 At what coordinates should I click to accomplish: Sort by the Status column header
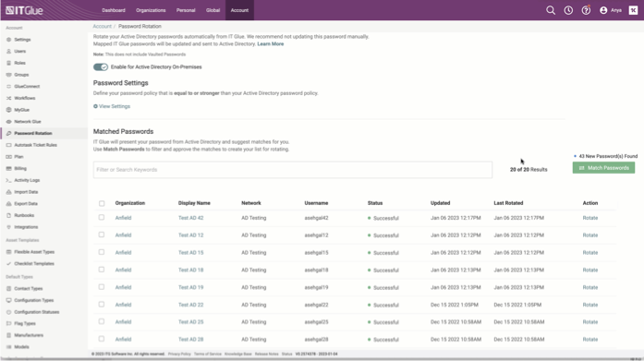tap(375, 203)
